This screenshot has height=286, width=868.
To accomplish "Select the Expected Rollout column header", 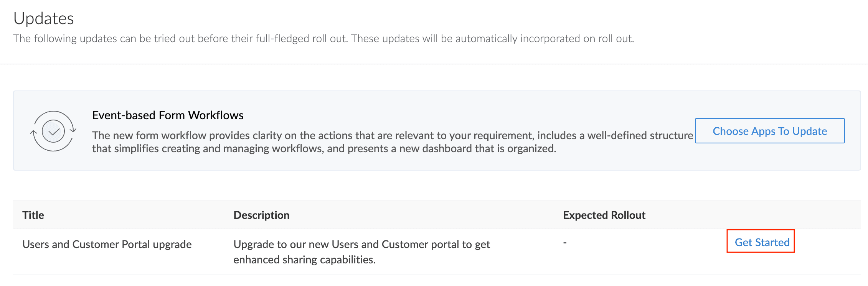I will pos(604,215).
